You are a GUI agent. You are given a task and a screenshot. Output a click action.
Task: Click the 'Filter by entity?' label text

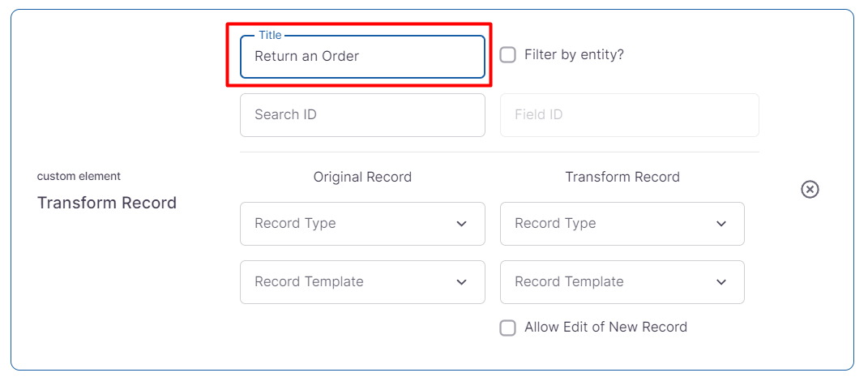coord(574,55)
